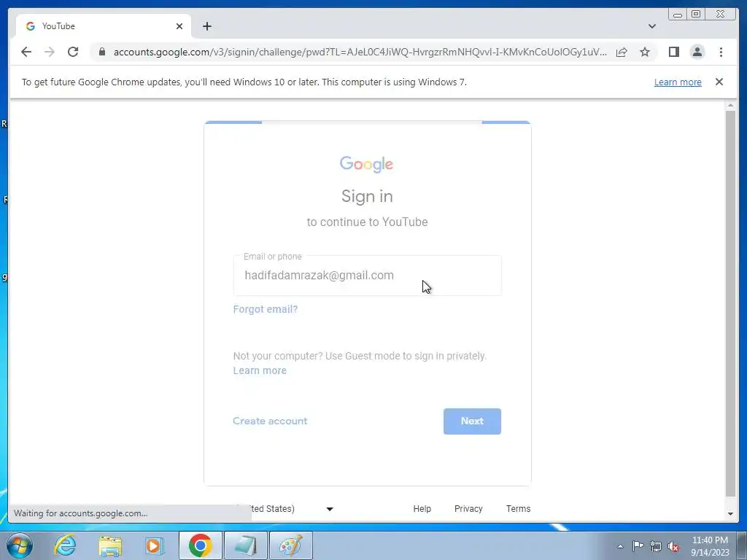
Task: Close the YouTube tab
Action: click(x=179, y=26)
